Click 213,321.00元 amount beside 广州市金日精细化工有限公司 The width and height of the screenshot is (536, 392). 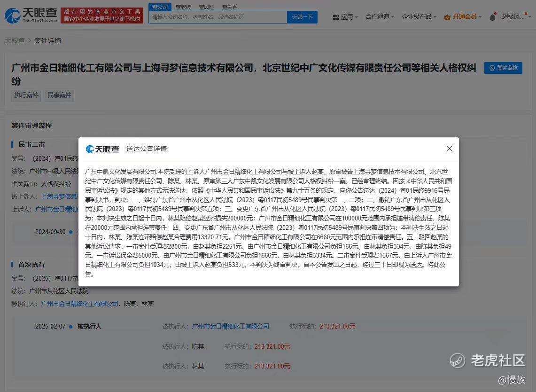coord(338,326)
